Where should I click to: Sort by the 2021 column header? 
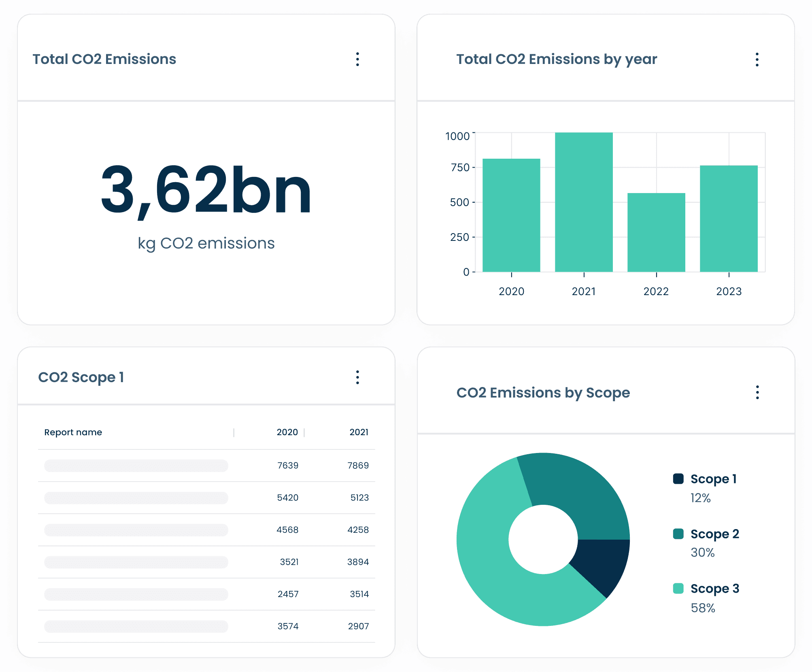(359, 432)
